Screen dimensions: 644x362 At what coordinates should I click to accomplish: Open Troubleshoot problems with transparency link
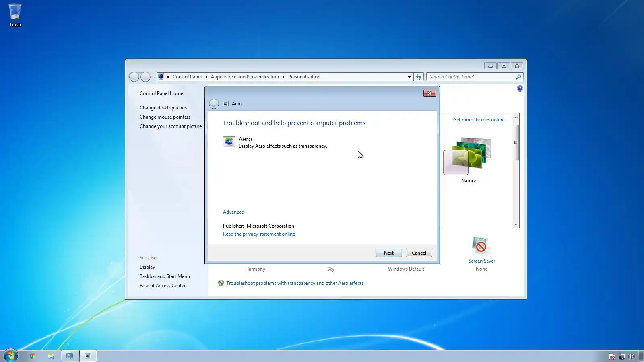point(295,283)
